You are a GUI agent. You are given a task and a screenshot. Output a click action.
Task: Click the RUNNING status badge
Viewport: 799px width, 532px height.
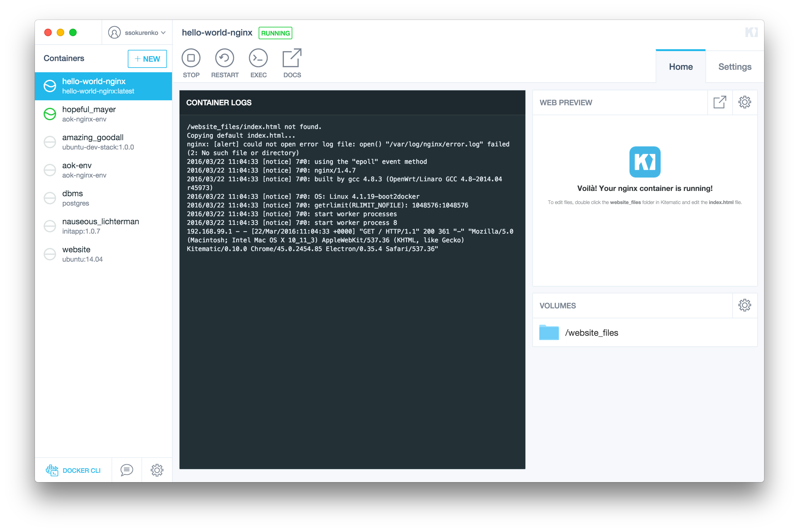coord(275,33)
